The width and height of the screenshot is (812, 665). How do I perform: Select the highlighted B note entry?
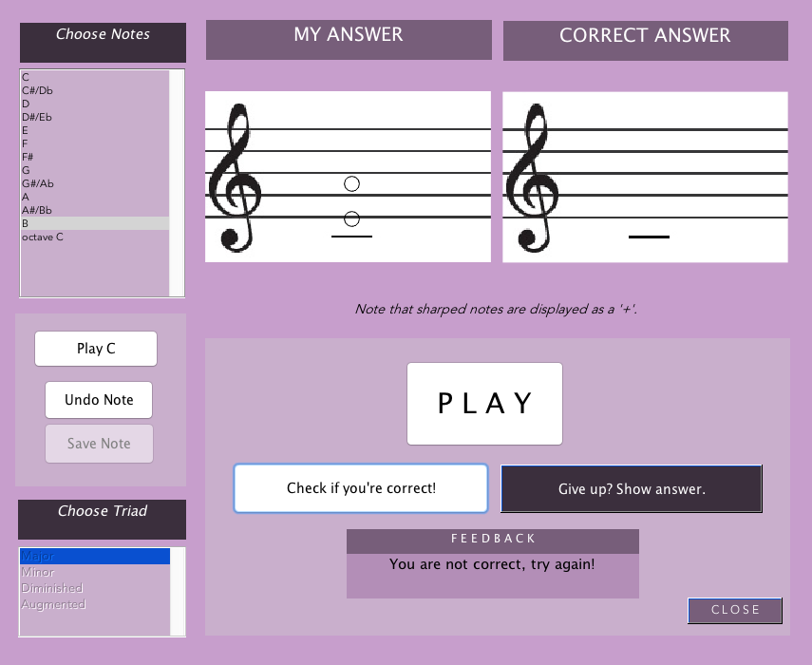click(95, 223)
